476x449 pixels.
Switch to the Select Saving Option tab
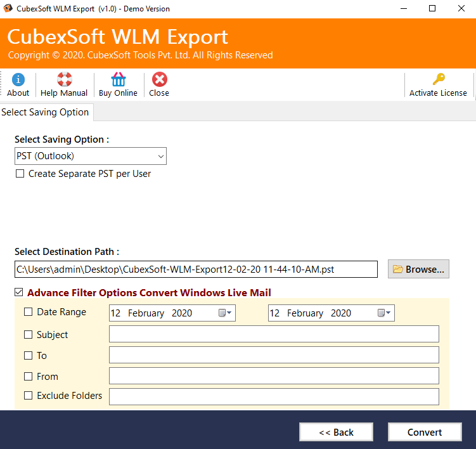pos(46,112)
